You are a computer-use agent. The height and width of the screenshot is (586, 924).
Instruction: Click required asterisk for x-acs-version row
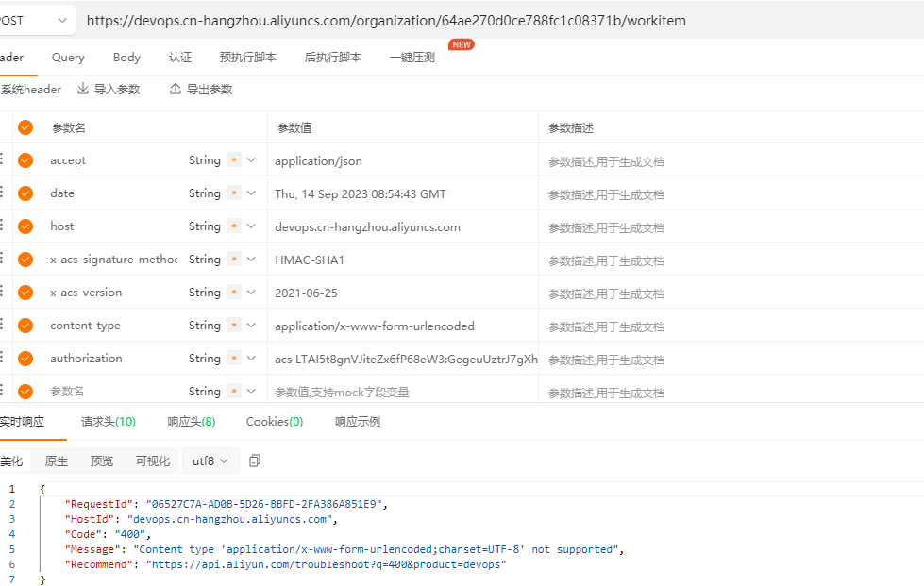point(234,293)
